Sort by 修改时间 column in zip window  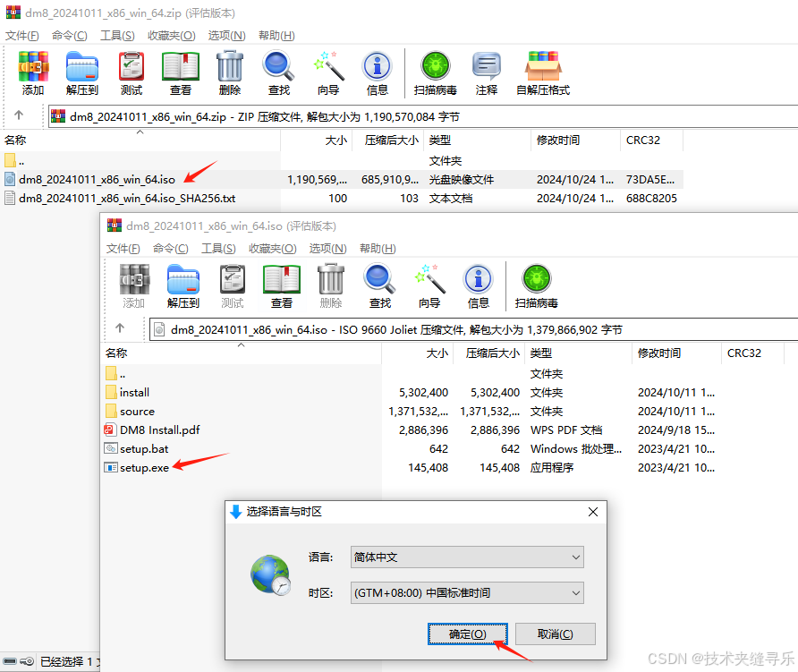pyautogui.click(x=575, y=140)
